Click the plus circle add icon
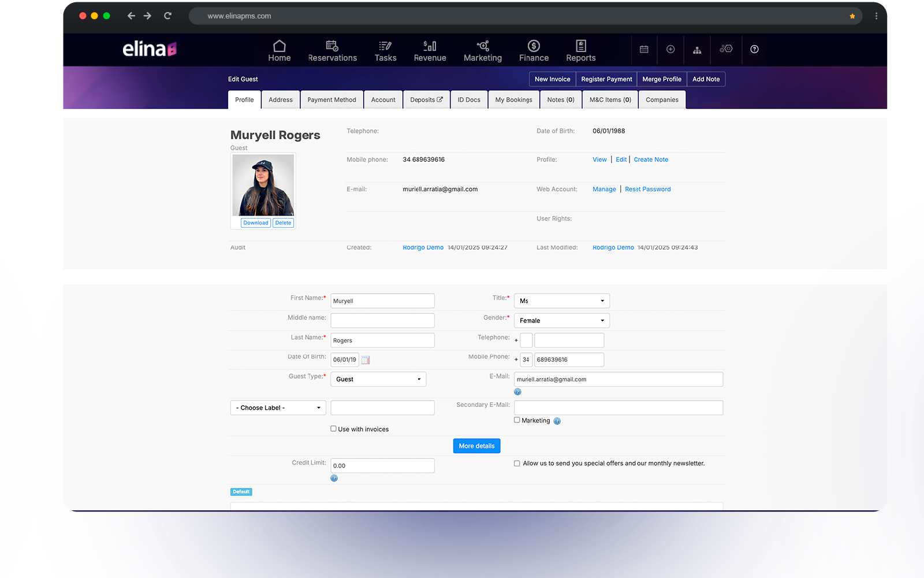Image resolution: width=924 pixels, height=578 pixels. (x=670, y=49)
